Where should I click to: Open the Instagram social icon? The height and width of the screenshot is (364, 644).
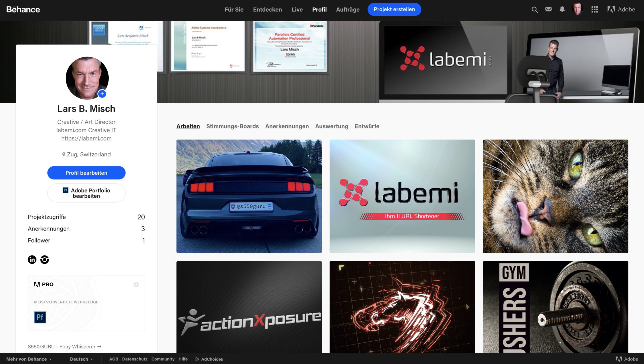click(x=45, y=259)
